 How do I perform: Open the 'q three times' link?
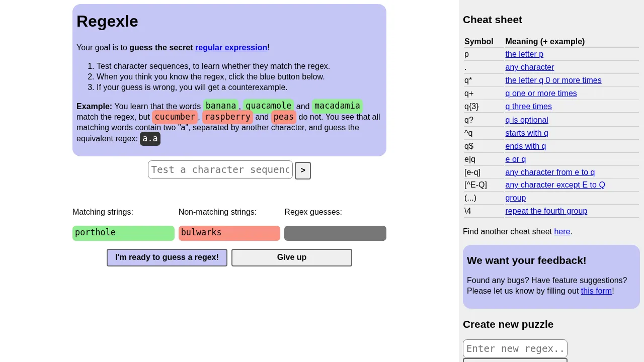[528, 107]
